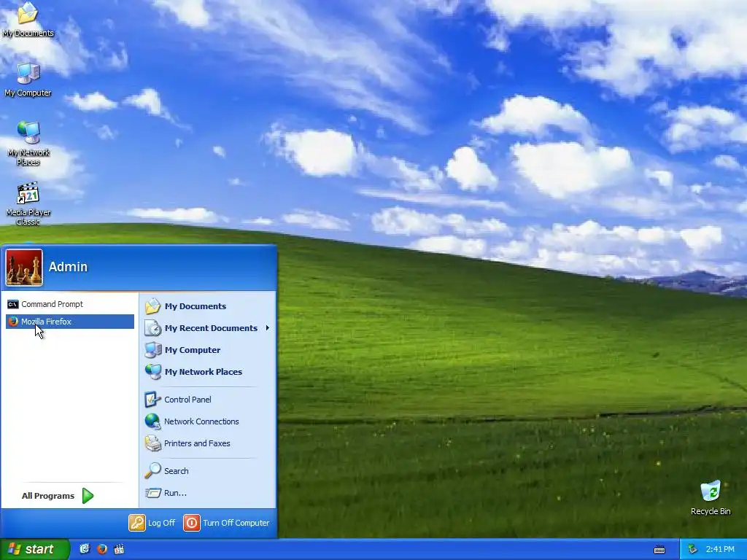
Task: Click Turn Off Computer button
Action: pos(227,523)
